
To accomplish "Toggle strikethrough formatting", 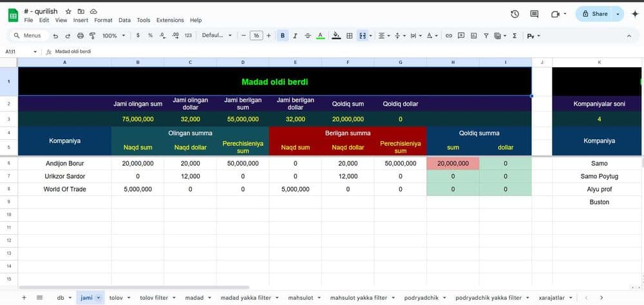I will [x=308, y=35].
